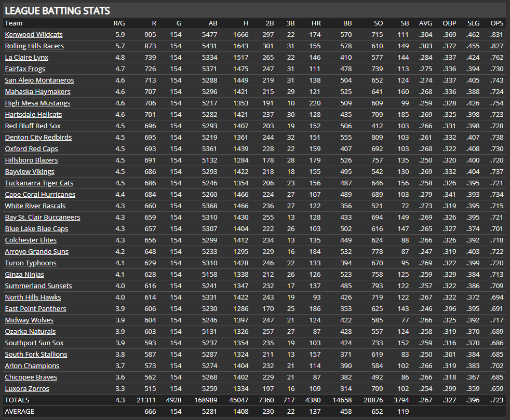This screenshot has height=420, width=510.
Task: Select the Fairfax Frogs team
Action: click(25, 69)
